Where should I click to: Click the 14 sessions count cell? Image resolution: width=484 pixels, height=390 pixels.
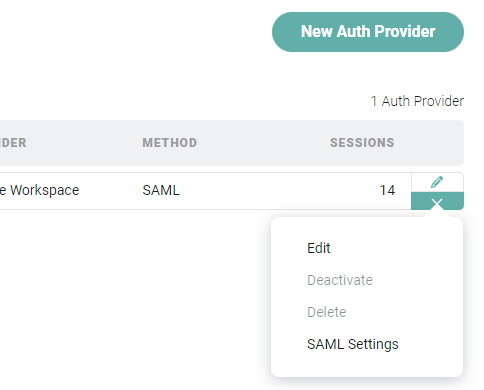click(x=387, y=190)
